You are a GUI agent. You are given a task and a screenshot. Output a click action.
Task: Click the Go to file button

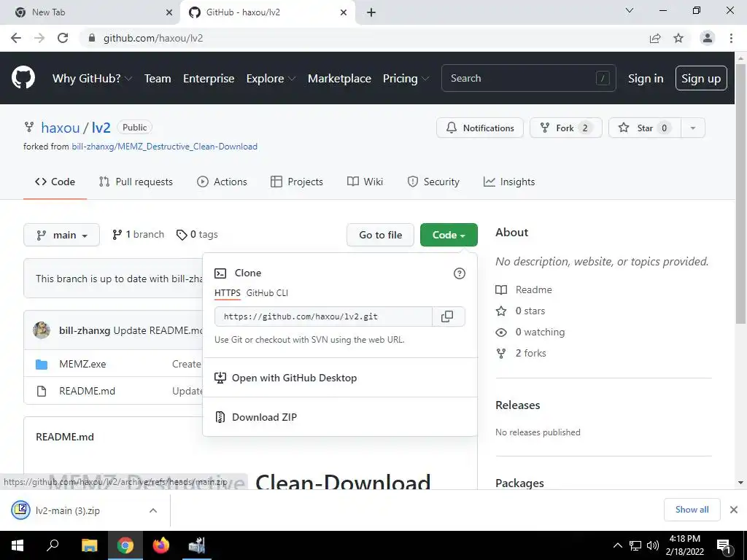(x=380, y=235)
